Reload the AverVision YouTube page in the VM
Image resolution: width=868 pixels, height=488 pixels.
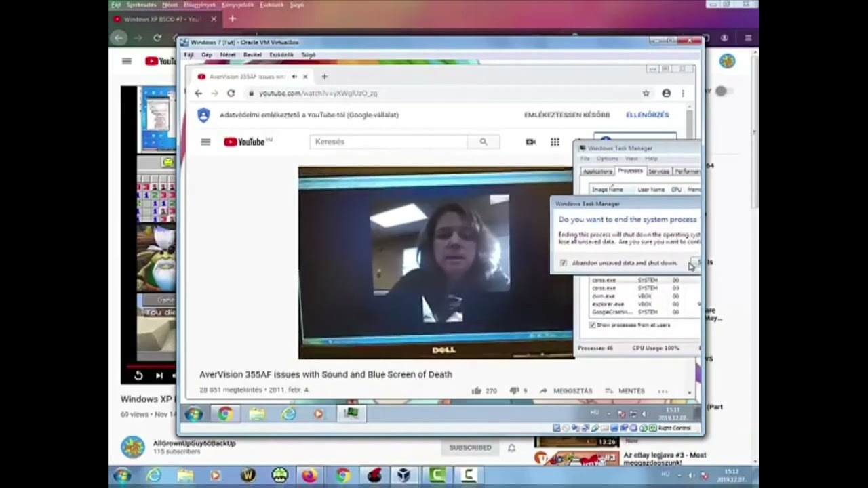[231, 94]
